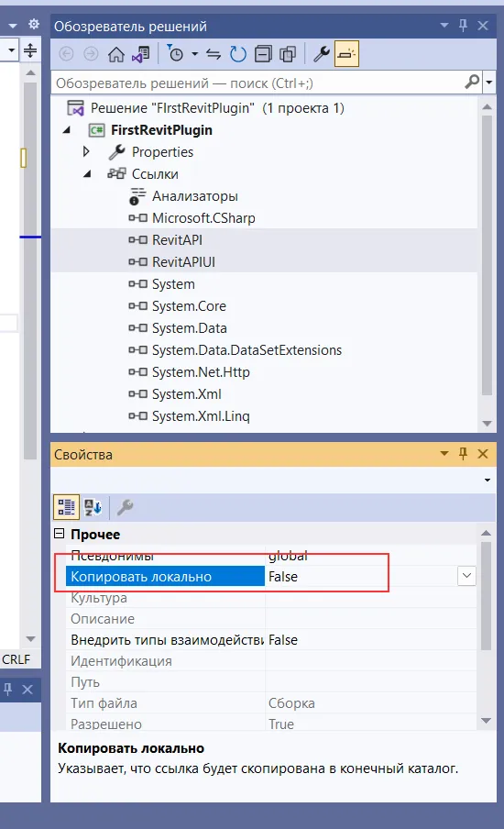Screen dimensions: 504x829
Task: Select the Внедрить типы взаимодействия property row
Action: coord(266,640)
